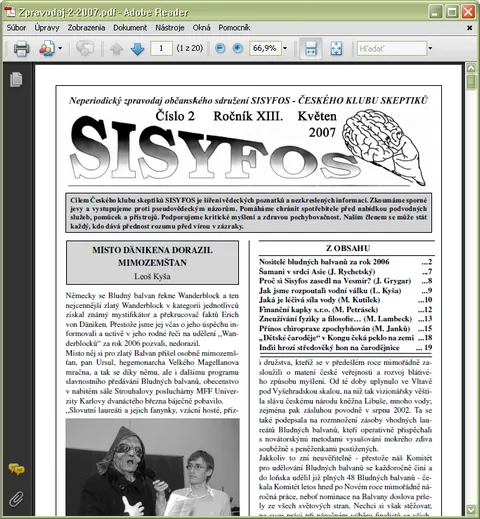Click the author name 'Leoš Kyša'
Viewport: 480px width, 519px height.
(152, 276)
